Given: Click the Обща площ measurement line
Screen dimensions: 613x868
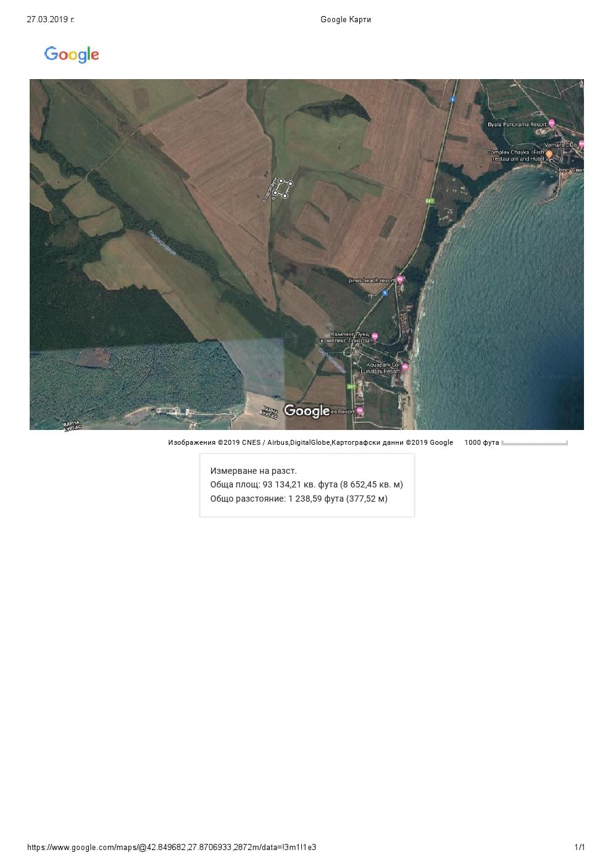Looking at the screenshot, I should [306, 484].
